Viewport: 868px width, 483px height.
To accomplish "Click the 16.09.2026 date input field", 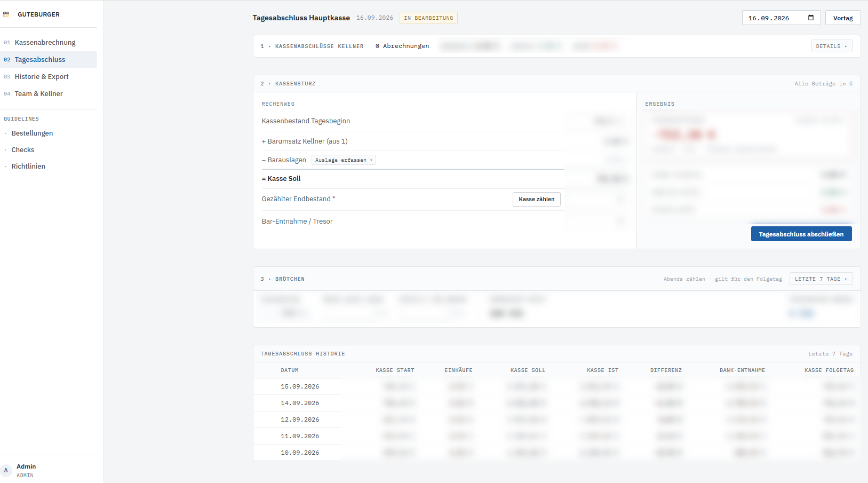I will coord(781,18).
